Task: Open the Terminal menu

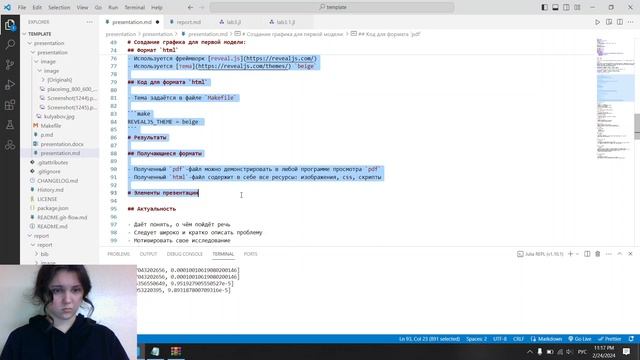Action: point(135,7)
